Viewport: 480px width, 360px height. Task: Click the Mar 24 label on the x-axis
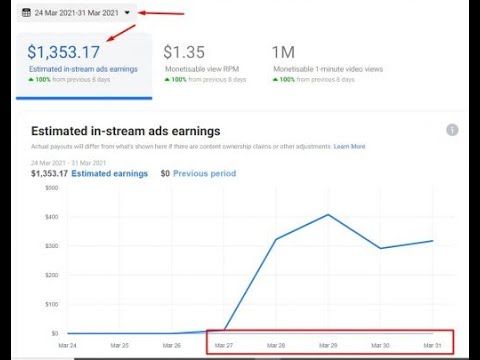[x=67, y=345]
